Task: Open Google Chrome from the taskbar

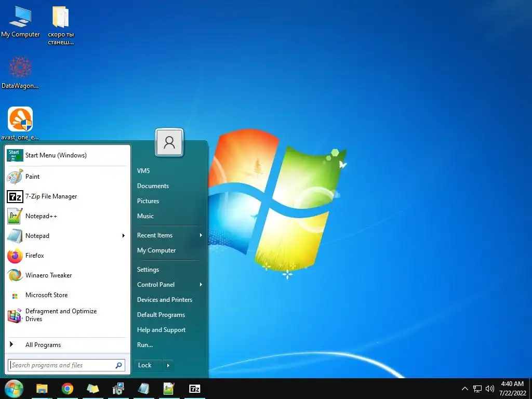Action: (68, 389)
